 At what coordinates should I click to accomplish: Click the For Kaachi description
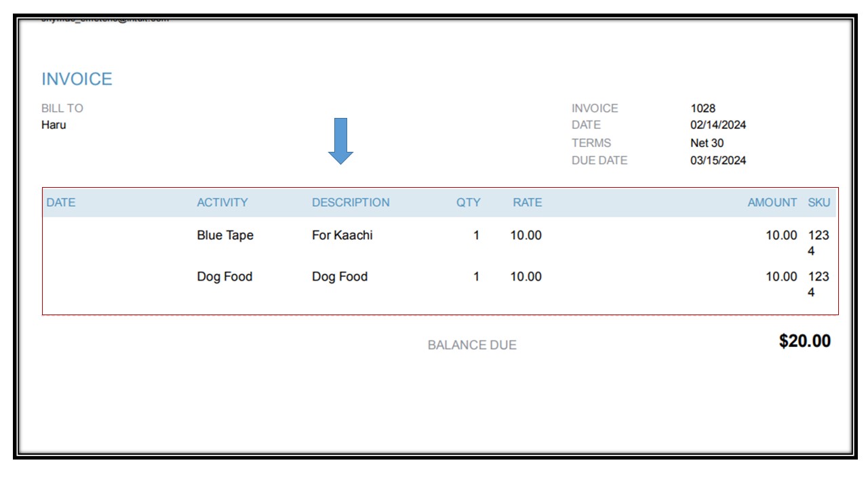342,235
